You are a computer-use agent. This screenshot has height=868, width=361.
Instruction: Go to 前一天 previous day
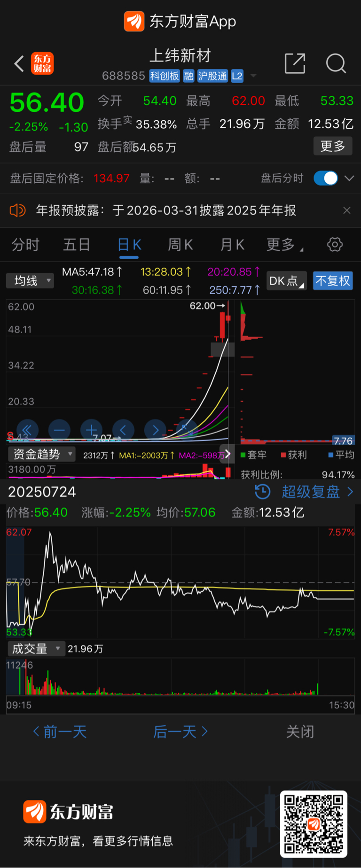click(x=60, y=731)
